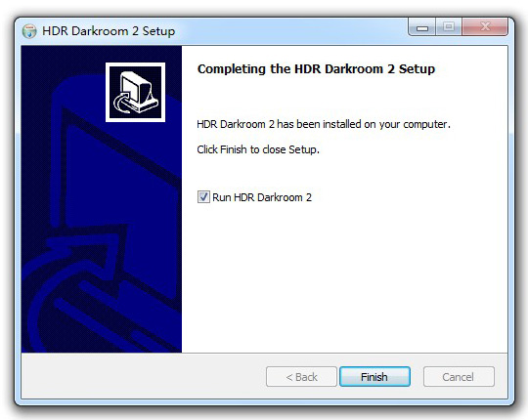This screenshot has width=528, height=420.
Task: Click the "has been installed on your computer" text
Action: pos(364,124)
